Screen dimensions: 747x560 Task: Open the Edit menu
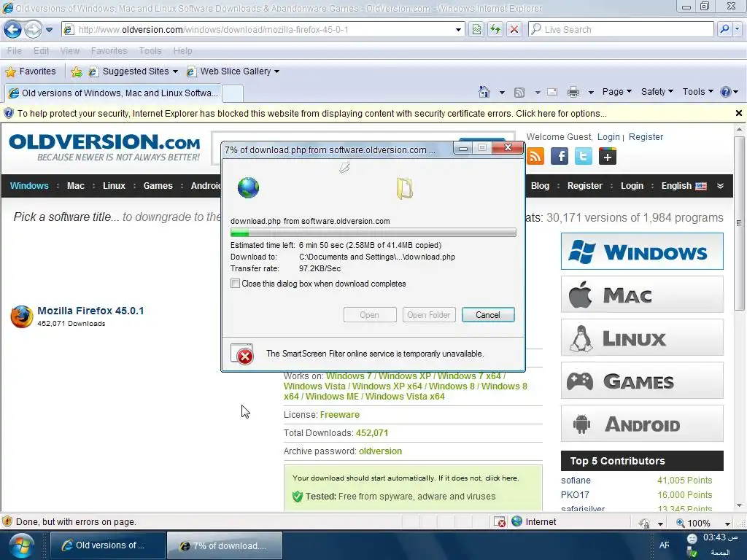41,50
